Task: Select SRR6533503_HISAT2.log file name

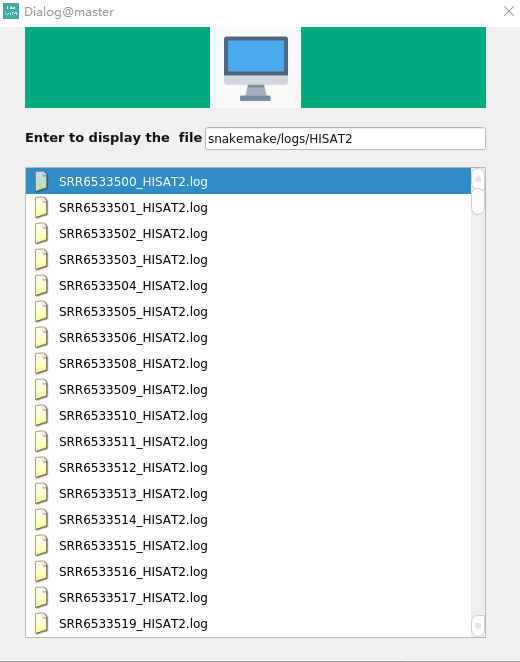Action: click(133, 260)
